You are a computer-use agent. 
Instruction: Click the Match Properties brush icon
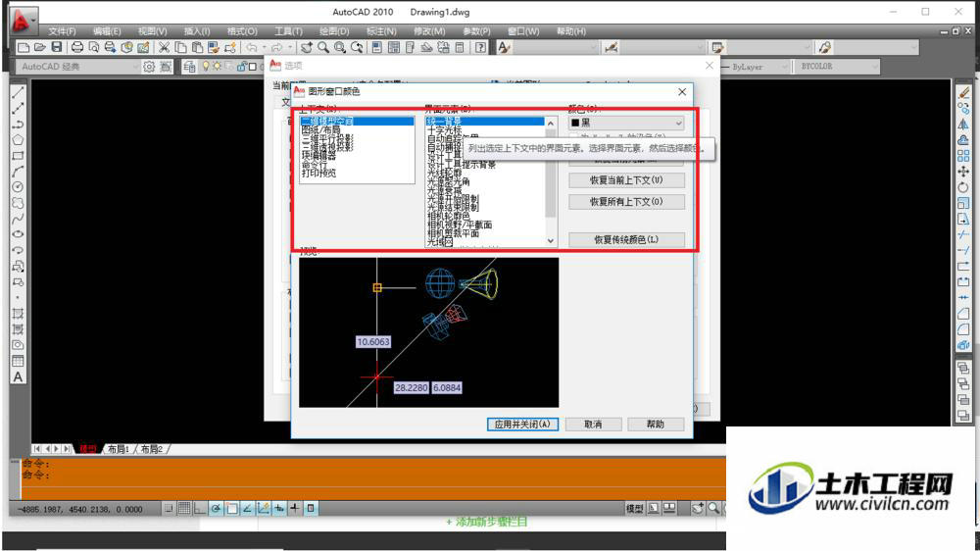click(213, 47)
